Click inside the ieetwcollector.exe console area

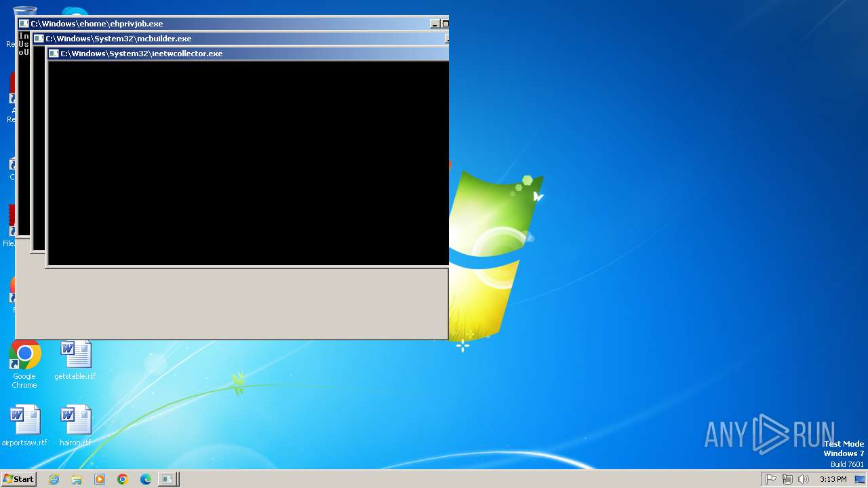point(248,163)
